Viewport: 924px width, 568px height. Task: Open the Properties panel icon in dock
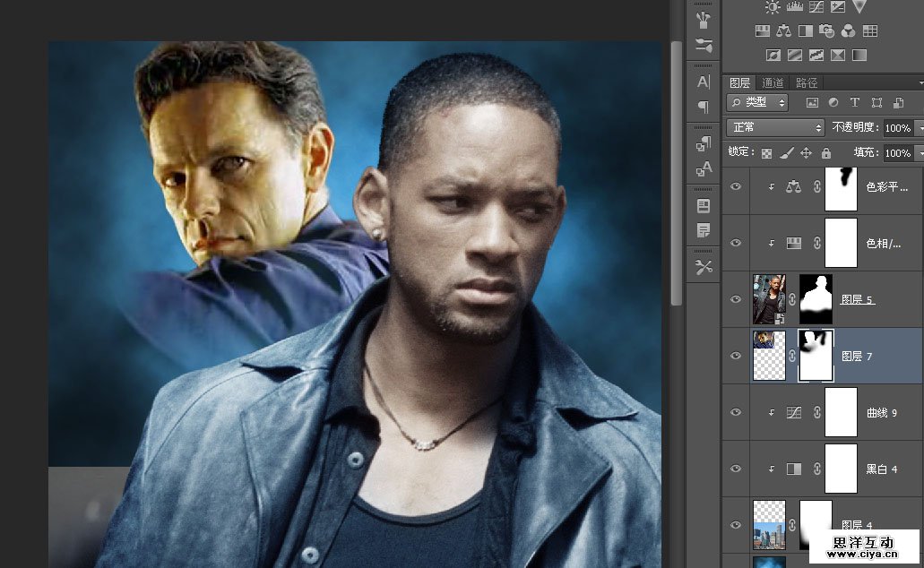[704, 206]
